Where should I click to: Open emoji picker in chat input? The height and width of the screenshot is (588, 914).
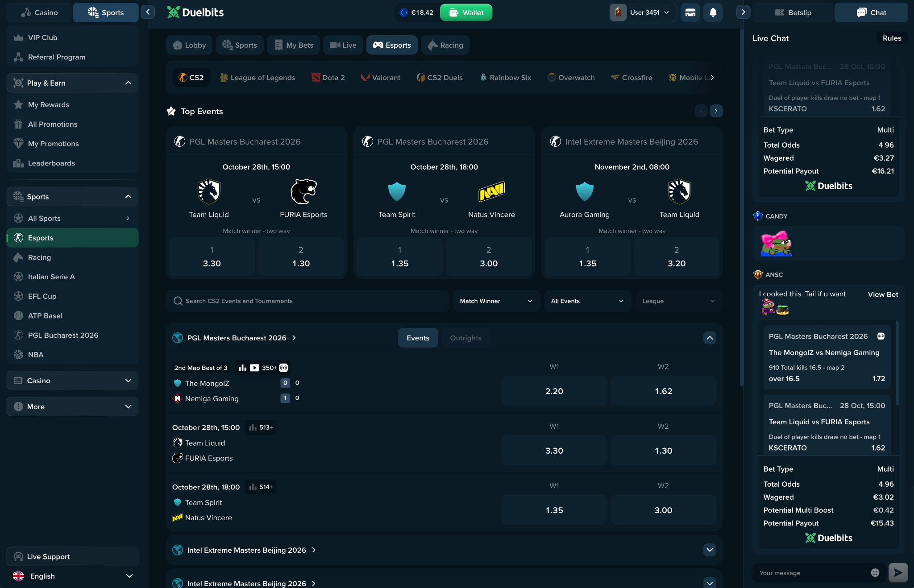pos(875,572)
